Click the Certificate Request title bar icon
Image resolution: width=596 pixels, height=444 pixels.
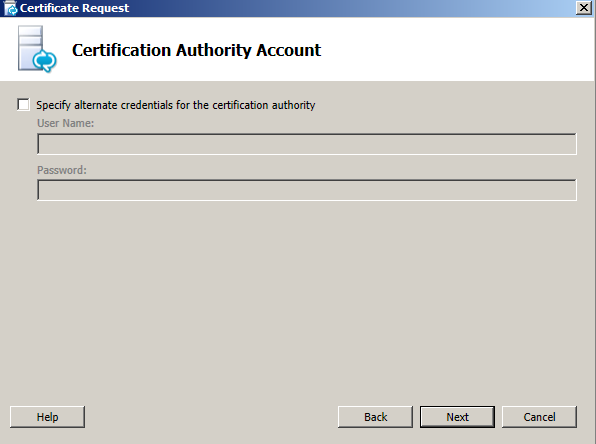coord(11,8)
